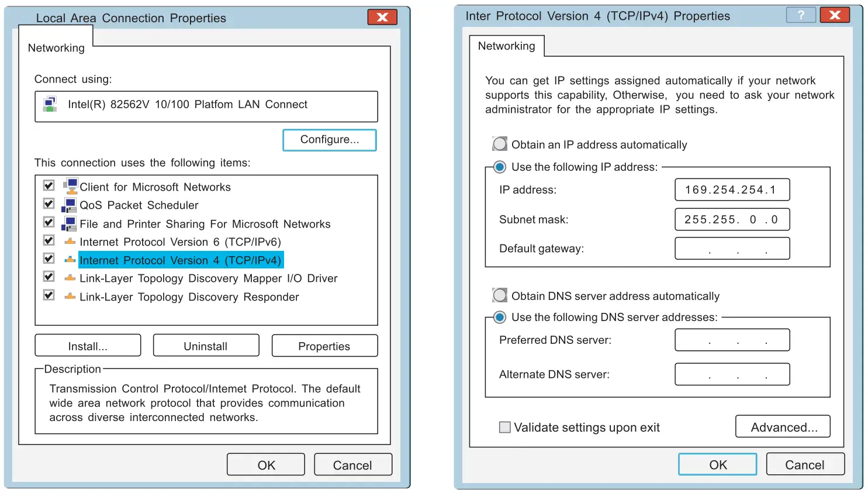Open Properties for the selected item
Screen dimensions: 868x493
point(324,346)
